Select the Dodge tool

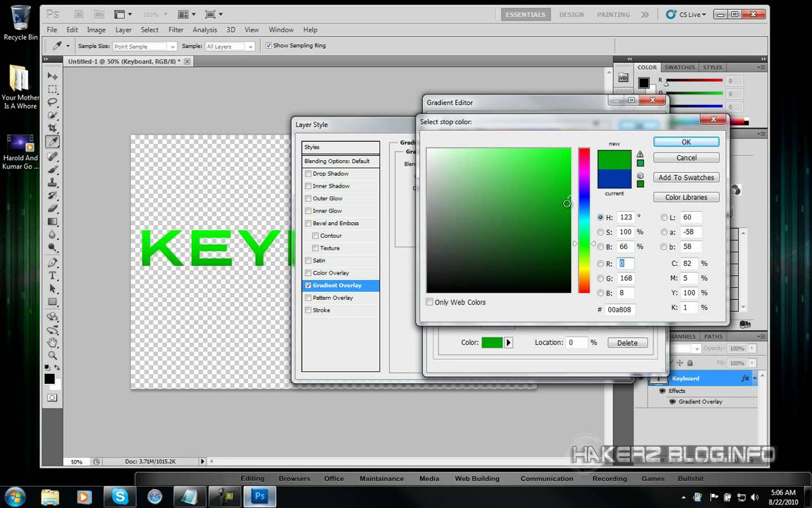(52, 248)
